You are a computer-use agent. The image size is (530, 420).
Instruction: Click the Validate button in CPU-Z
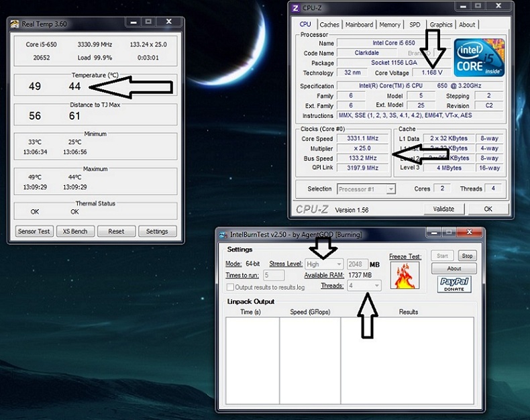[444, 209]
